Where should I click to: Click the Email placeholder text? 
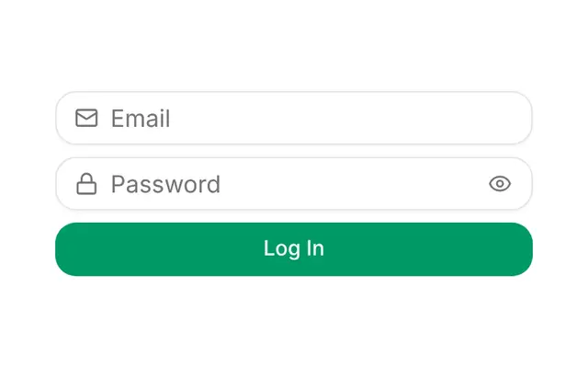pos(141,119)
